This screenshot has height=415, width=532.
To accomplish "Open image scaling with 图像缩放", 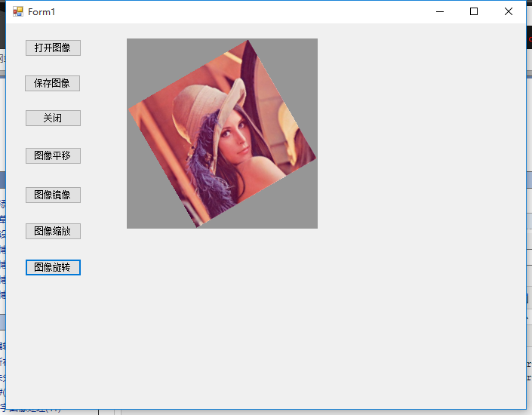I will coord(53,231).
